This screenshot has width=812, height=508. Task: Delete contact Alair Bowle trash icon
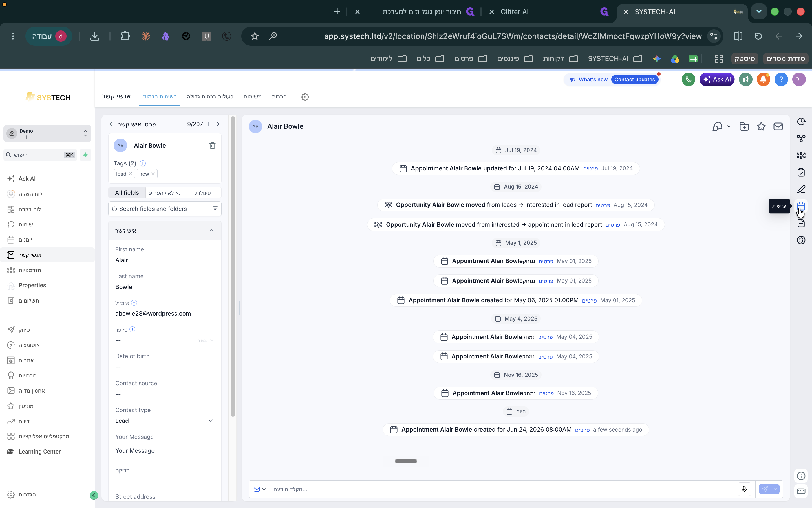[x=212, y=145]
